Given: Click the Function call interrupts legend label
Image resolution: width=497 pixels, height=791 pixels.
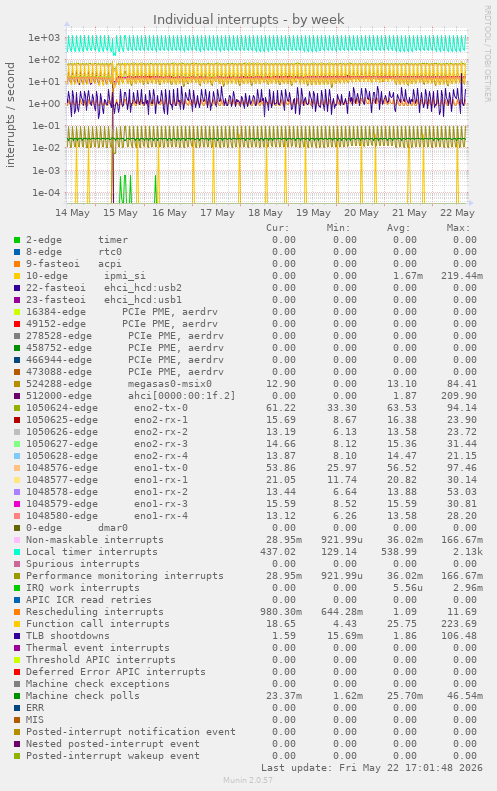Looking at the screenshot, I should pos(95,624).
